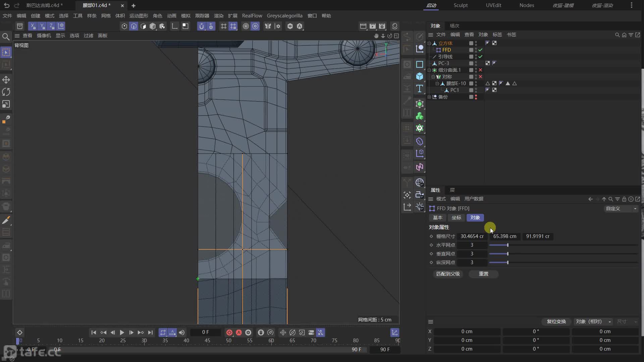Switch to the 坐标 attribute tab
The image size is (644, 362).
click(456, 218)
